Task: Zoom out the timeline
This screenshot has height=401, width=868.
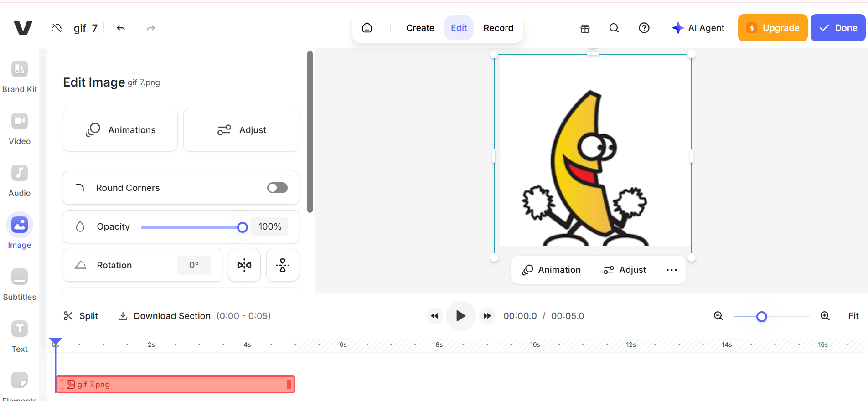Action: coord(718,316)
